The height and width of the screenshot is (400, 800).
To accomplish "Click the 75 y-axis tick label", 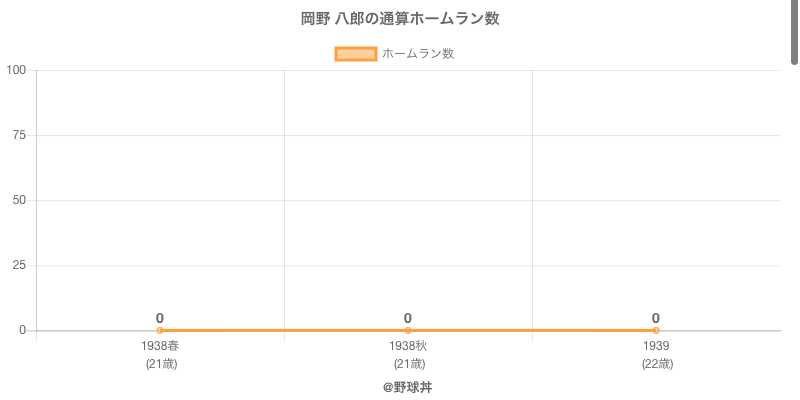I will click(x=19, y=135).
